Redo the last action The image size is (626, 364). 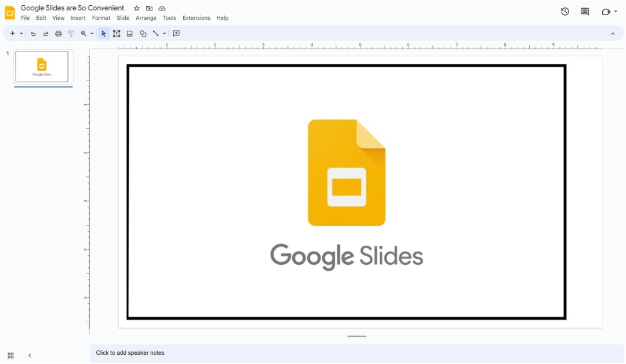(45, 33)
